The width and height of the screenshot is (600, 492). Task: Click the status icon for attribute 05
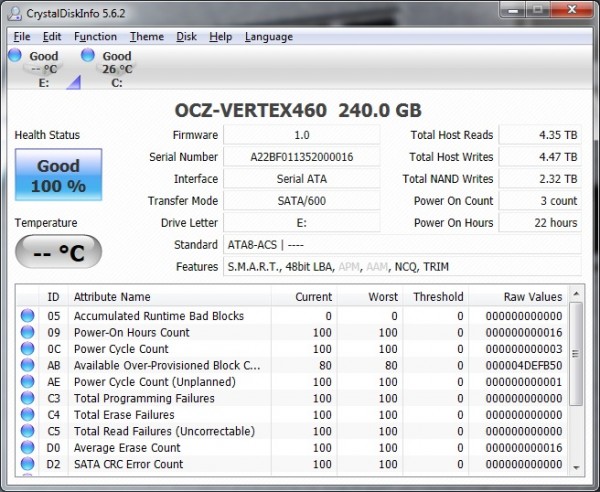coord(27,316)
